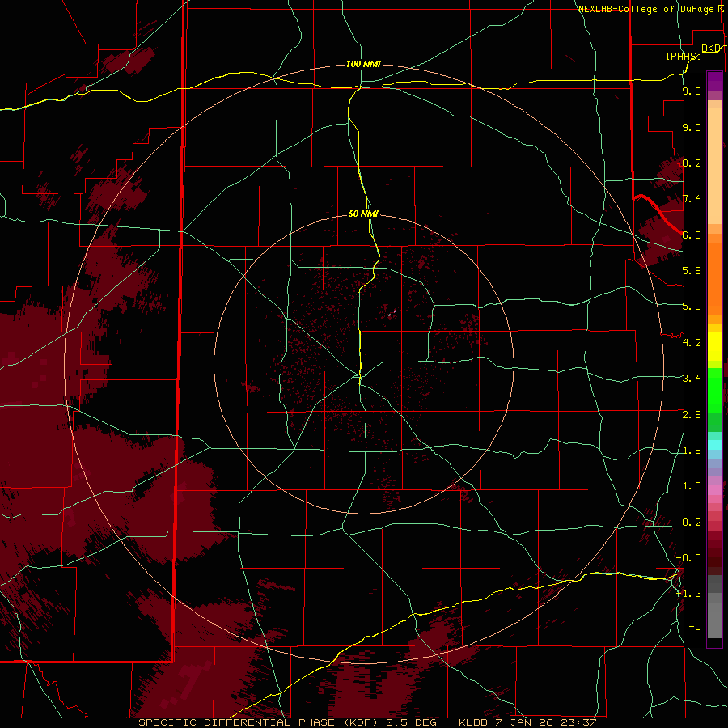Click the 6.6 scale value
Screen dimensions: 728x728
692,235
